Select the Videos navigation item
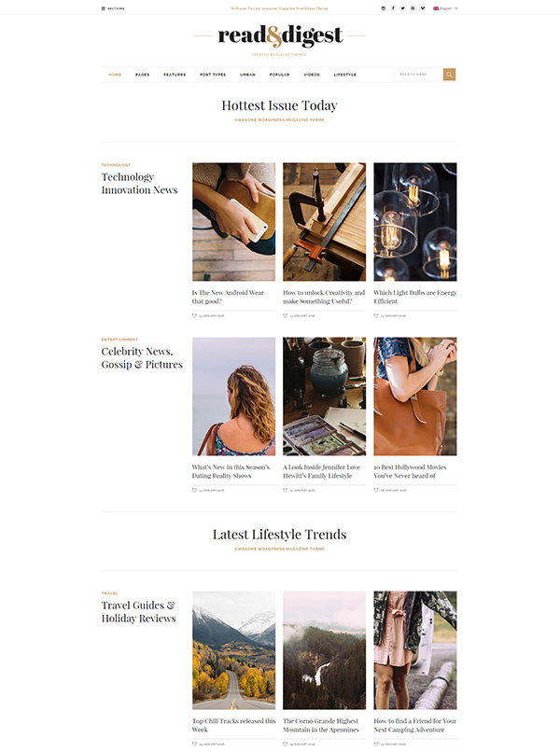 coord(312,75)
